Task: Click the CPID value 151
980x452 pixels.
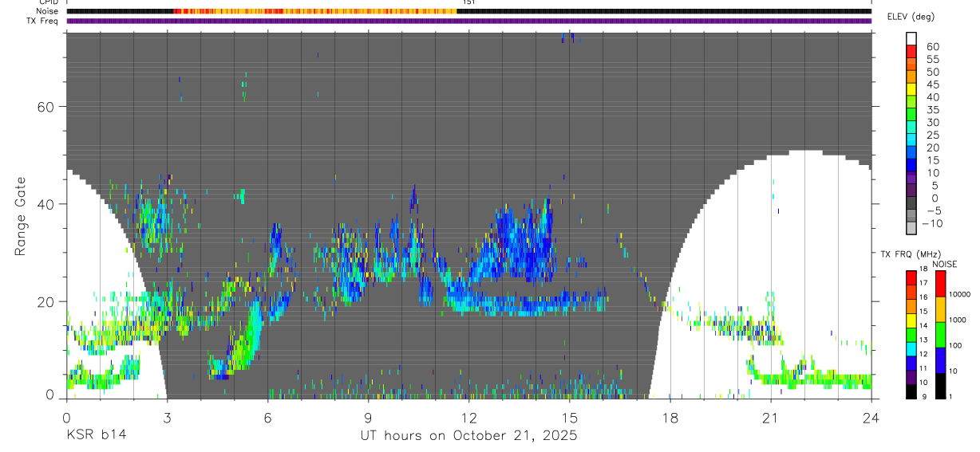Action: click(x=468, y=2)
